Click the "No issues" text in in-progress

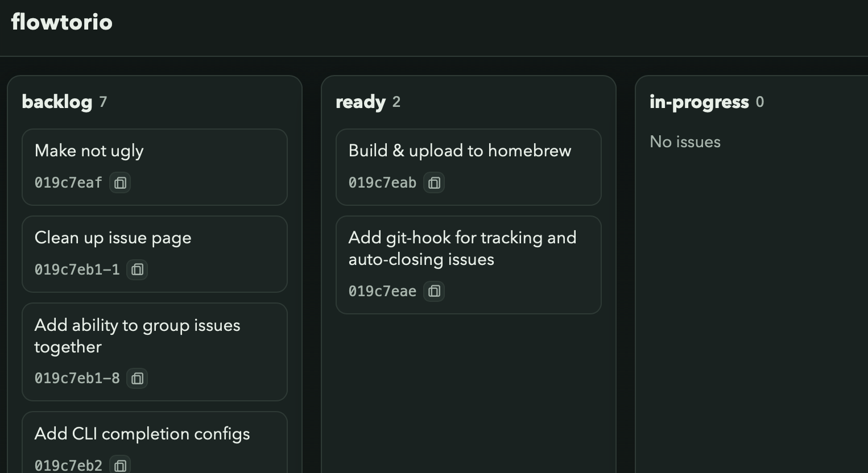(x=685, y=142)
